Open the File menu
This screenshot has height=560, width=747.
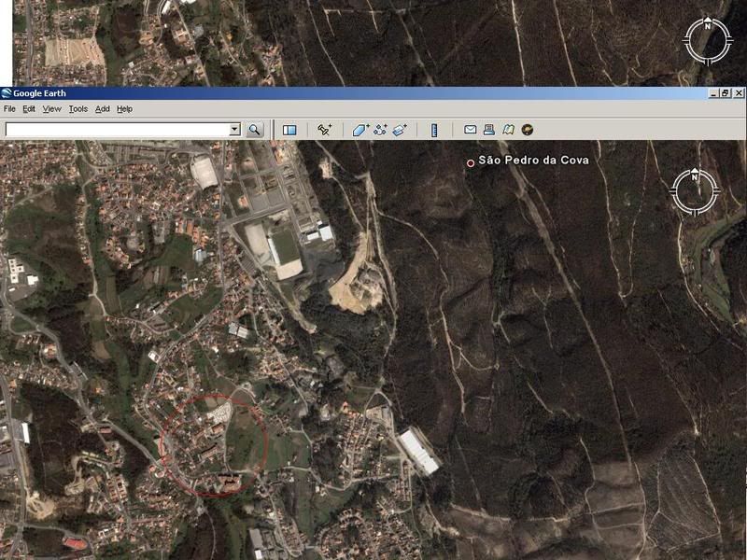tap(9, 109)
